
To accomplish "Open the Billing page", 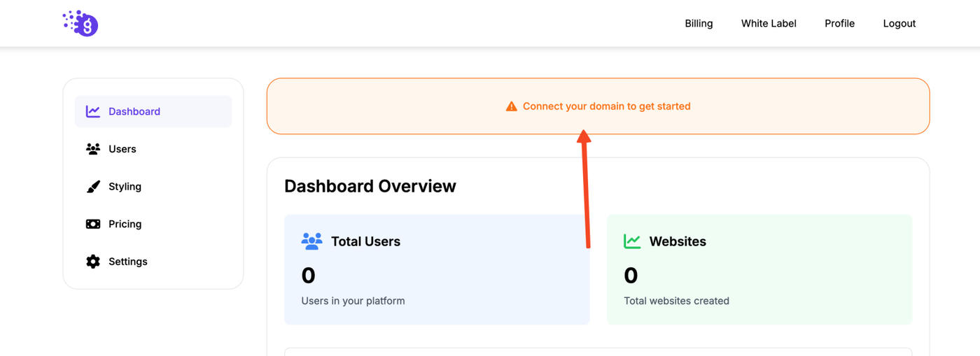I will pos(699,24).
